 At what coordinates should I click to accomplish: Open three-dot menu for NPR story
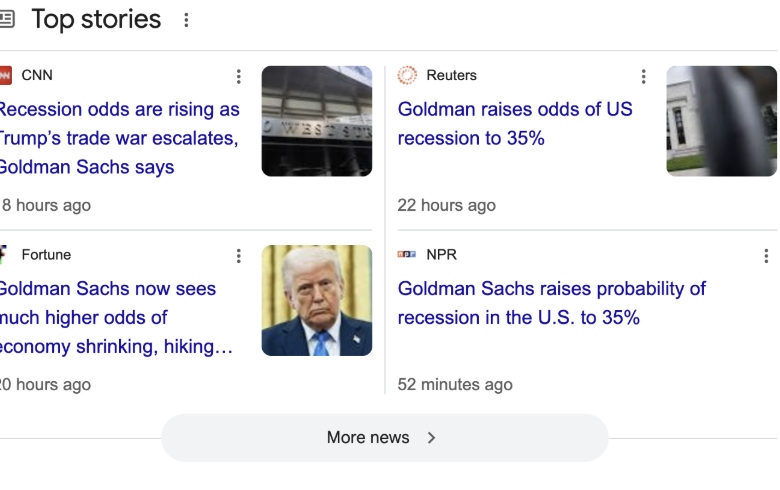click(766, 256)
